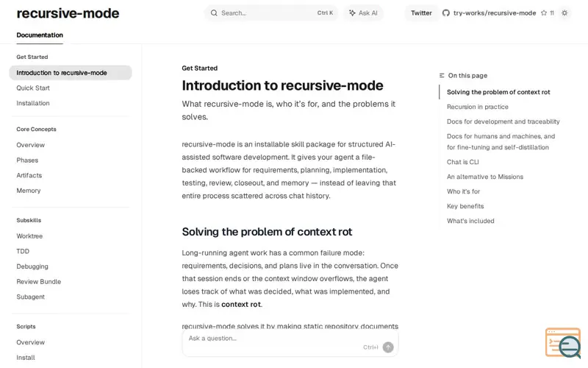This screenshot has height=368, width=588.
Task: Open the Worktree subskill page
Action: pos(29,236)
